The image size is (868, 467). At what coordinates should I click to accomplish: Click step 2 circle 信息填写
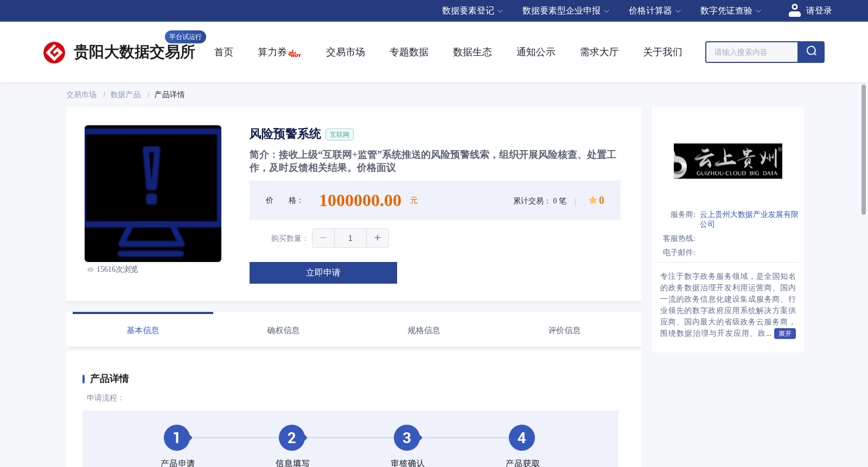(291, 438)
